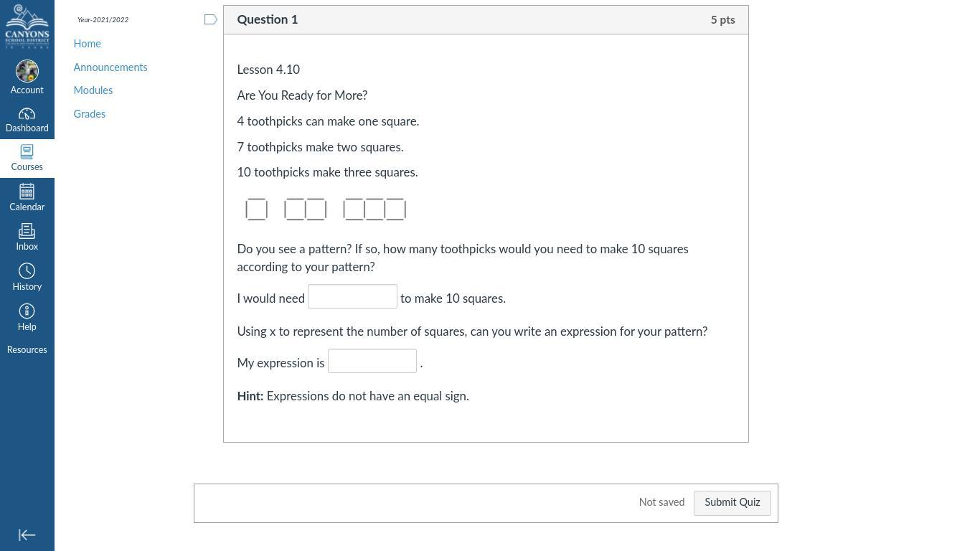Click the Canyons School District logo
Viewport: 980px width, 551px height.
(x=27, y=27)
